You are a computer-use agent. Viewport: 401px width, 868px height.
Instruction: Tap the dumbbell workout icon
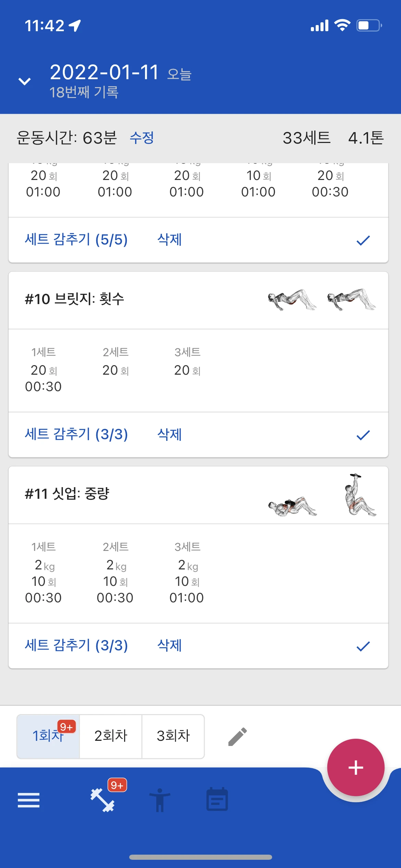click(x=102, y=800)
